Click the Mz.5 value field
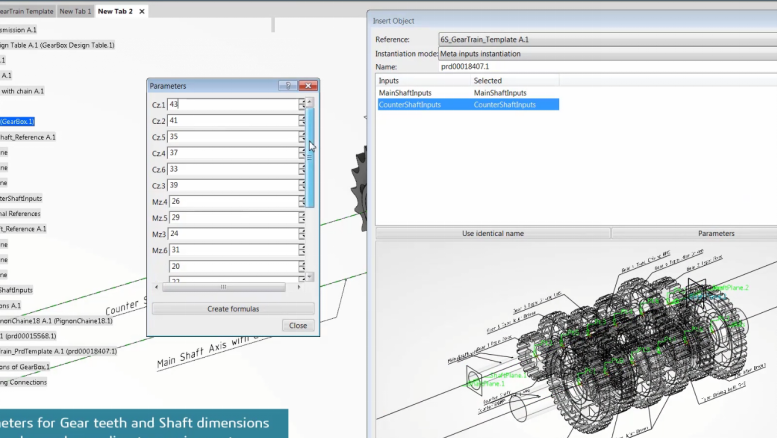The image size is (778, 438). pos(234,217)
